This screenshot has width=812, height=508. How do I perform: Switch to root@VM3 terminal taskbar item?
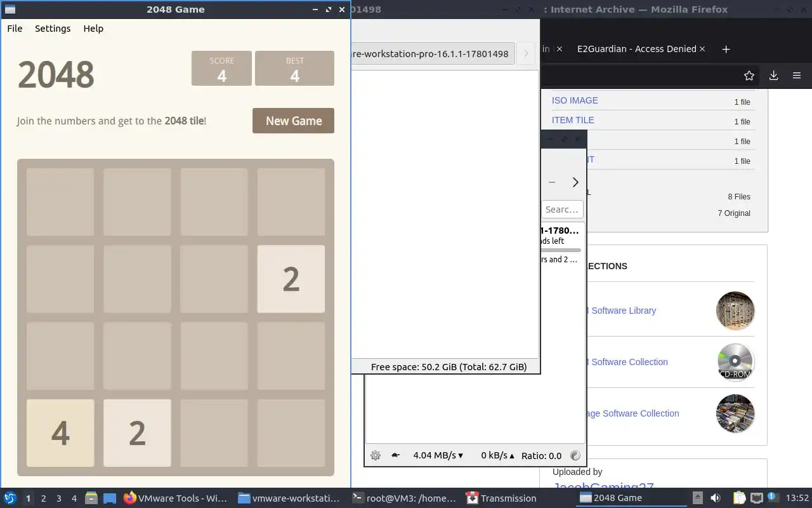pos(404,498)
